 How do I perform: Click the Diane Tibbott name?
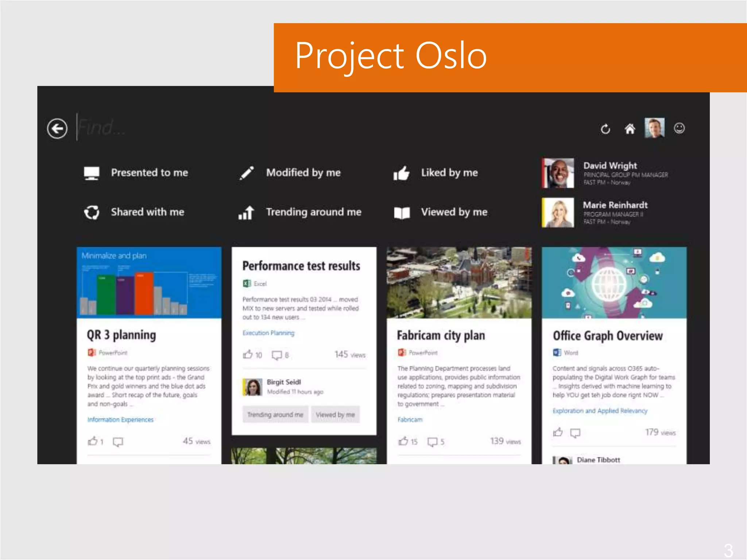599,460
